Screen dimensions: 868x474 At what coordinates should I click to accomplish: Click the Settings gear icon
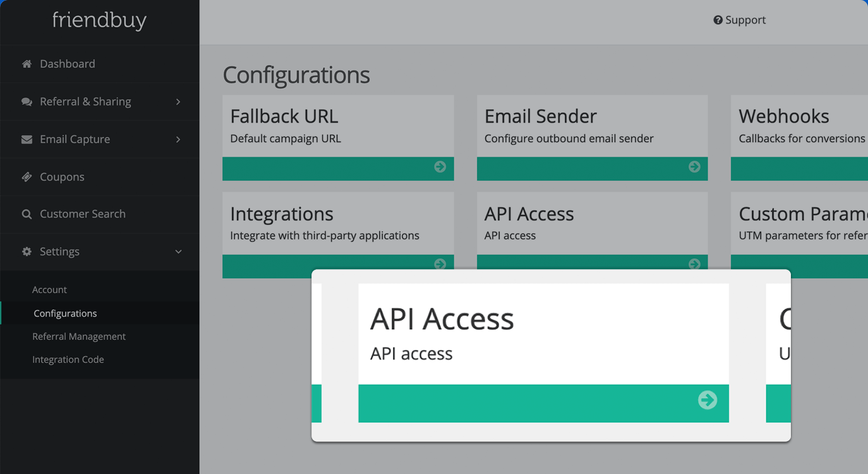coord(27,252)
